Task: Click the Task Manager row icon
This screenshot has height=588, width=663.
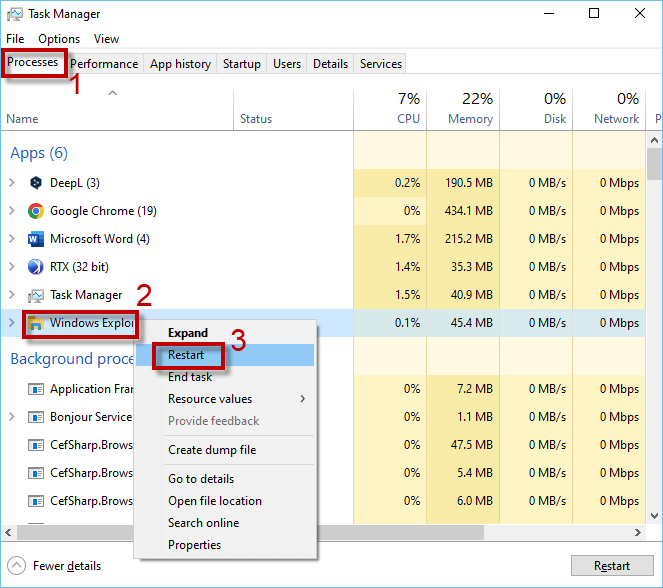Action: pyautogui.click(x=36, y=295)
